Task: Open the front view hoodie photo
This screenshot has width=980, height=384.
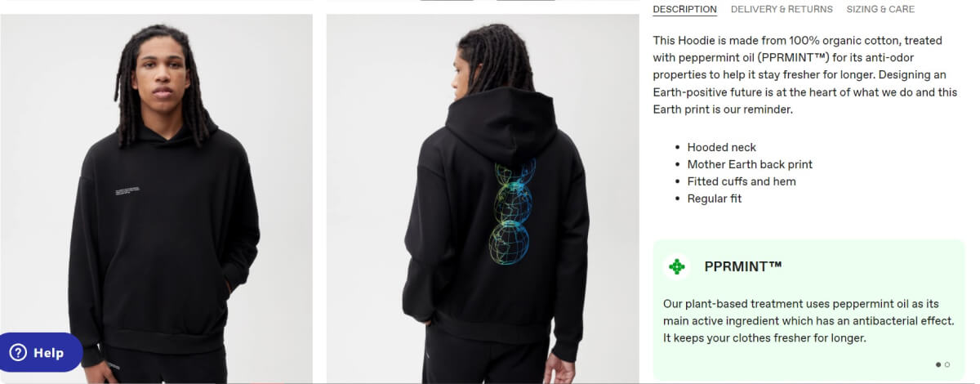Action: [x=156, y=199]
